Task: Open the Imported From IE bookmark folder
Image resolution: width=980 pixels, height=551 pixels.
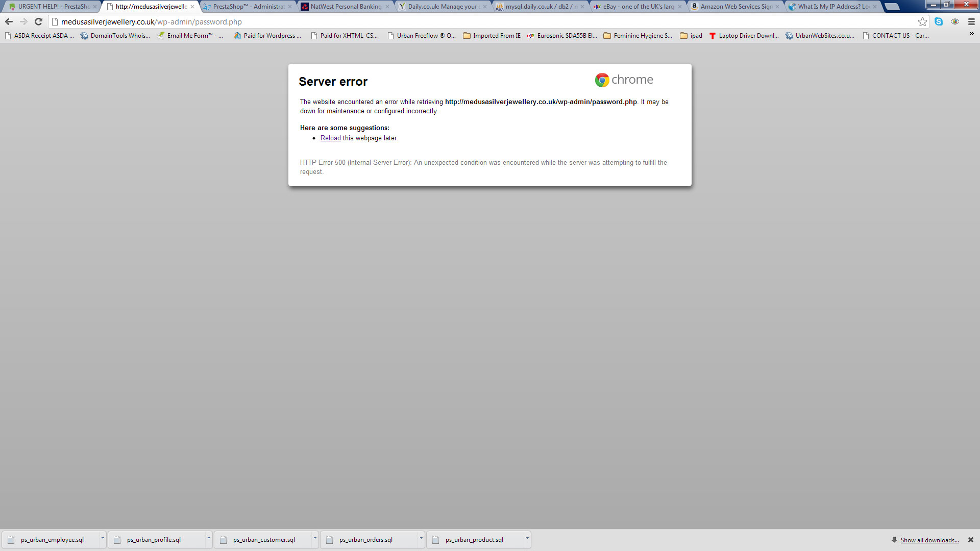Action: (x=492, y=36)
